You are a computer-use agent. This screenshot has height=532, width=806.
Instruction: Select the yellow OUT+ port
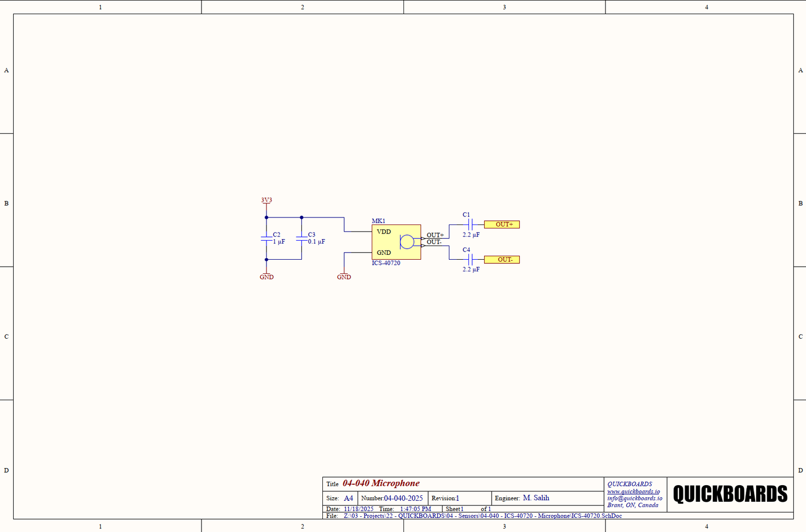[x=502, y=224]
